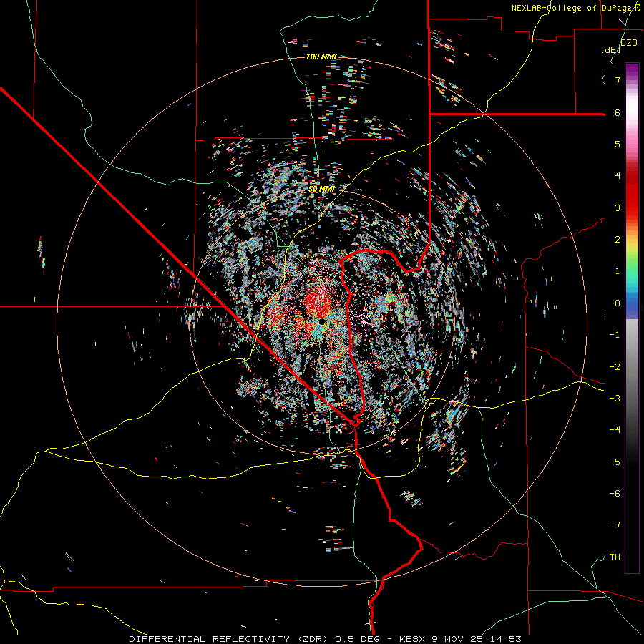This screenshot has width=644, height=644.
Task: Click the 50 NMI range ring label
Action: [321, 190]
